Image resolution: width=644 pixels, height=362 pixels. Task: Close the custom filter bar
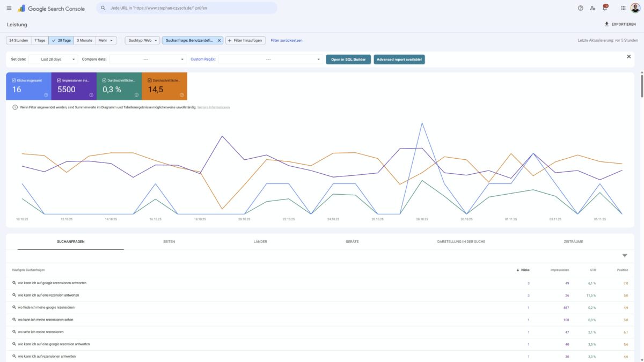point(628,56)
